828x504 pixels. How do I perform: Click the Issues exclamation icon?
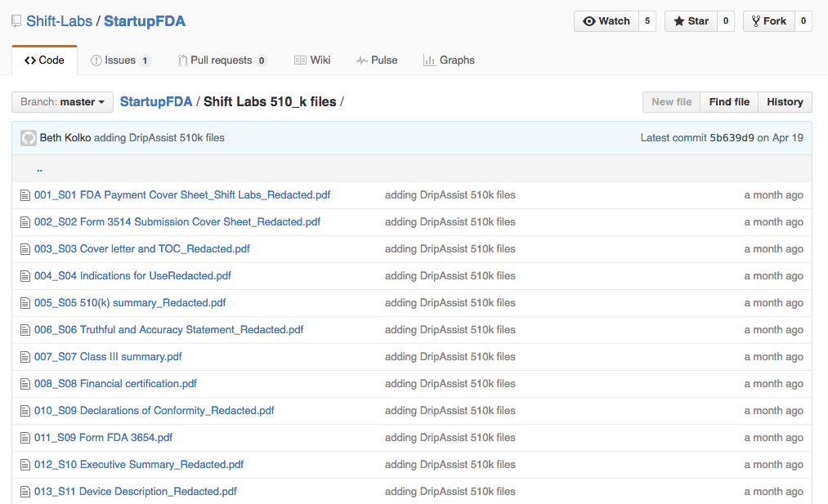click(x=96, y=60)
